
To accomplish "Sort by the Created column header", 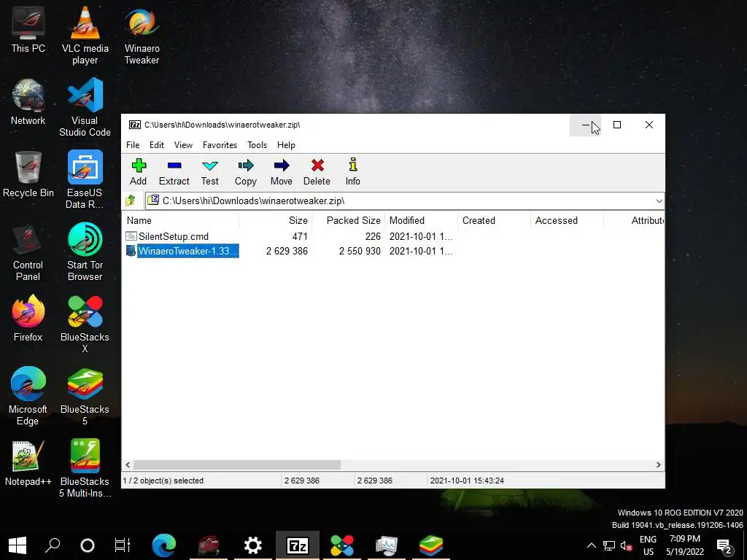I will [494, 220].
